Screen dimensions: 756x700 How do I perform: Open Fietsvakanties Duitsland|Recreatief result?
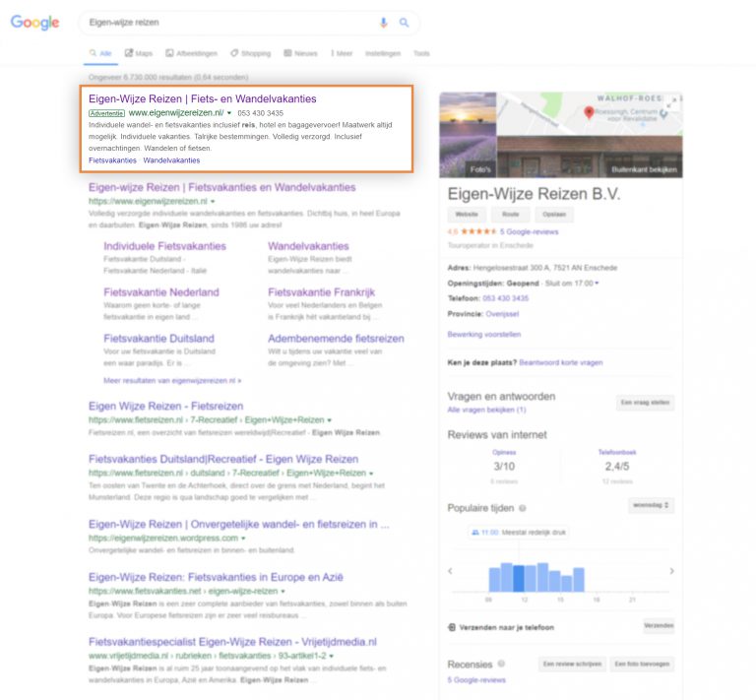click(223, 460)
